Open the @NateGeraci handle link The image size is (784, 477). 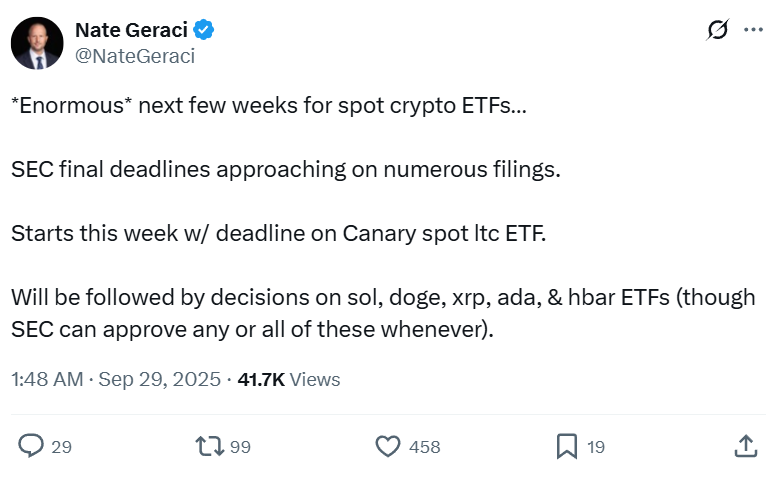click(x=135, y=56)
